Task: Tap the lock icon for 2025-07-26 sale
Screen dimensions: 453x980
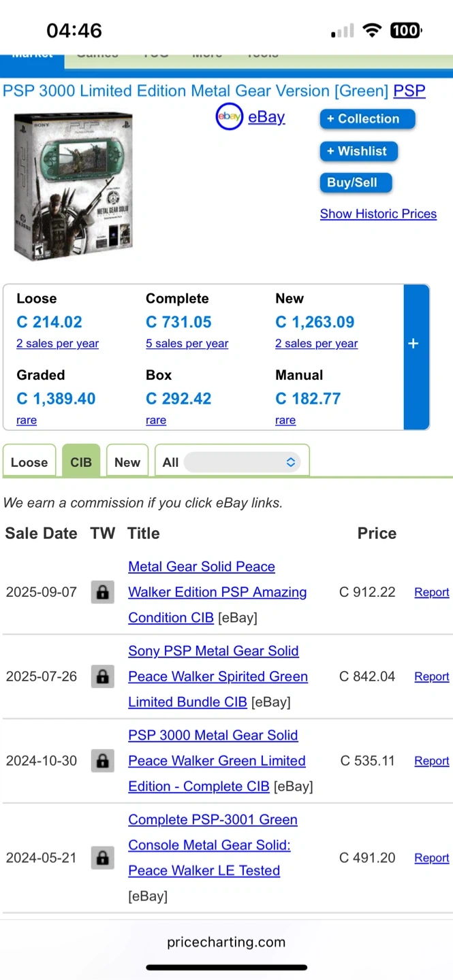Action: coord(102,676)
